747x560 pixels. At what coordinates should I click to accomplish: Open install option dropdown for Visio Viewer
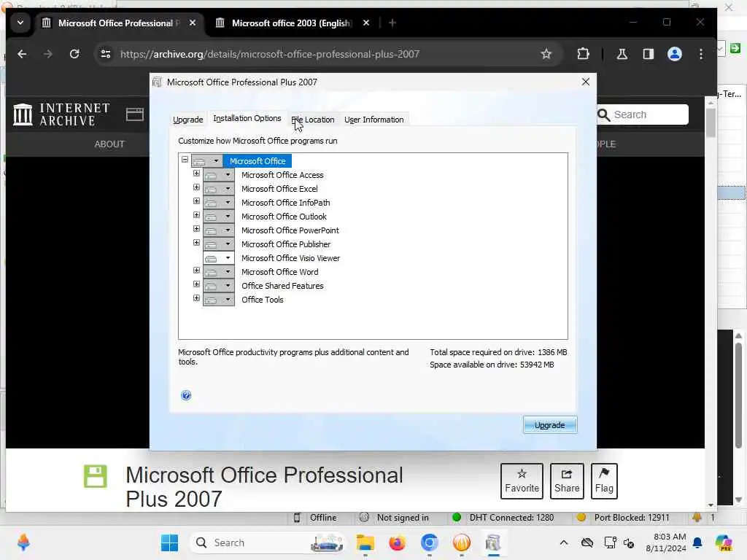point(219,258)
